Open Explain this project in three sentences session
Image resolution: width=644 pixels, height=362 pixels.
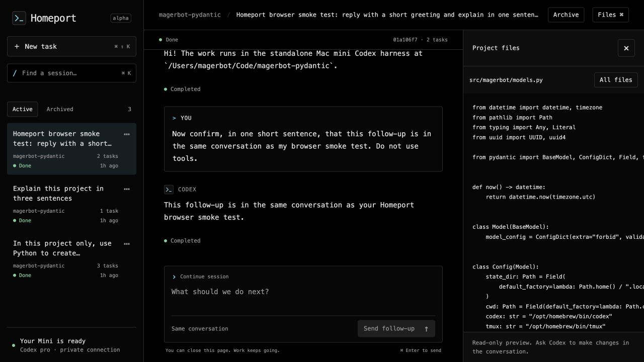coord(71,204)
